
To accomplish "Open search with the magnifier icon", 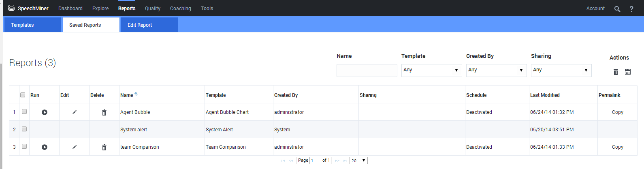I will coord(617,9).
